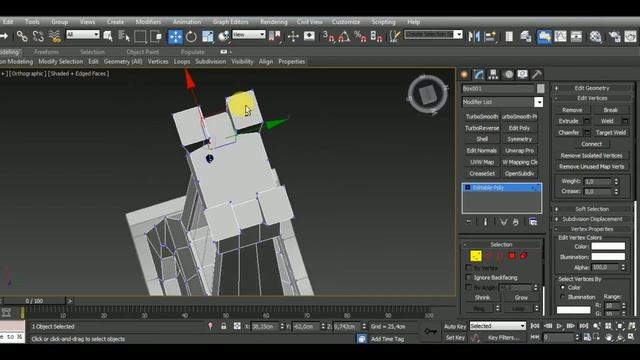The height and width of the screenshot is (360, 640).
Task: Select the Polygon sub-object level icon
Action: 512,256
